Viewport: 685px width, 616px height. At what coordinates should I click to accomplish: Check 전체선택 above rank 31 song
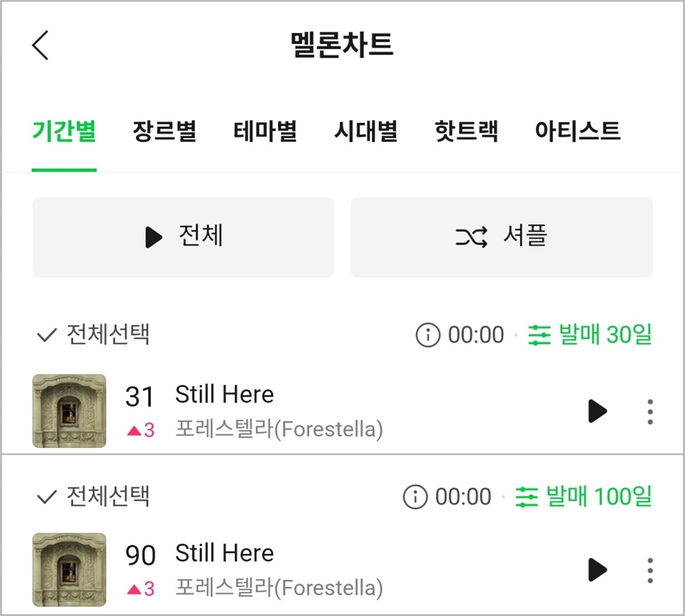tap(93, 335)
